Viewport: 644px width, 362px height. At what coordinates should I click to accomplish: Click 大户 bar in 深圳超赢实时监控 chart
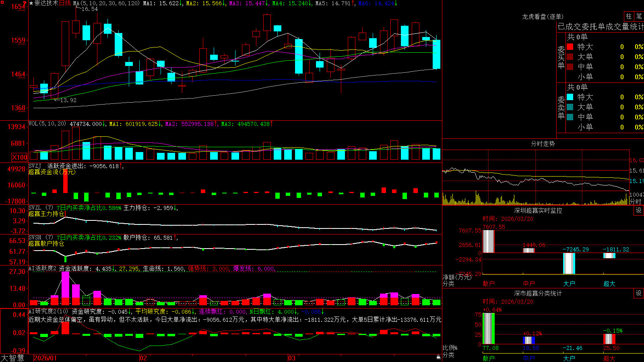(x=569, y=263)
